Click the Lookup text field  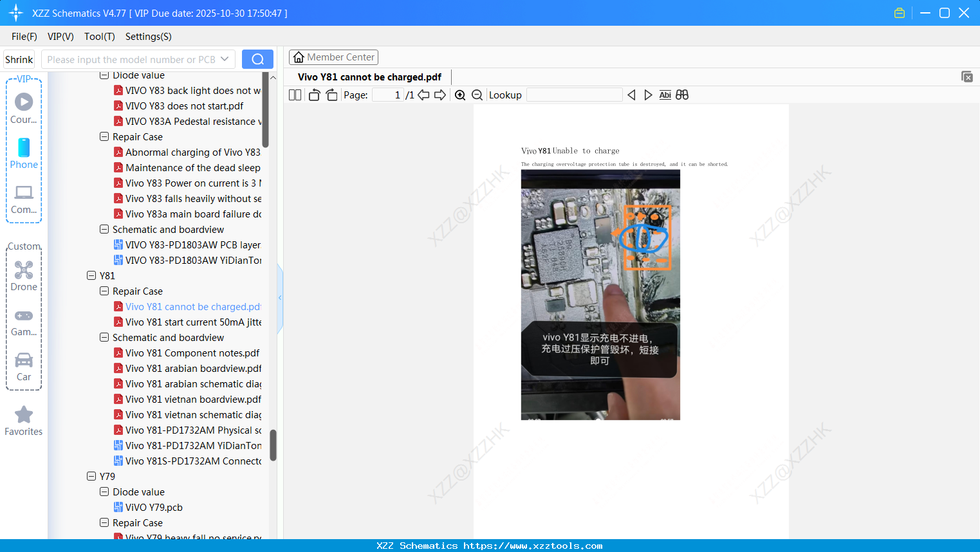pos(575,95)
